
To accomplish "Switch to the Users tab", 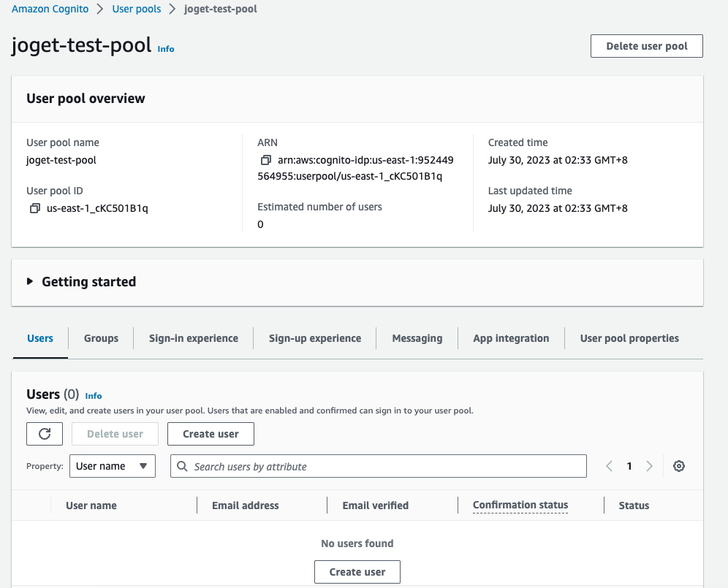I will pyautogui.click(x=40, y=338).
